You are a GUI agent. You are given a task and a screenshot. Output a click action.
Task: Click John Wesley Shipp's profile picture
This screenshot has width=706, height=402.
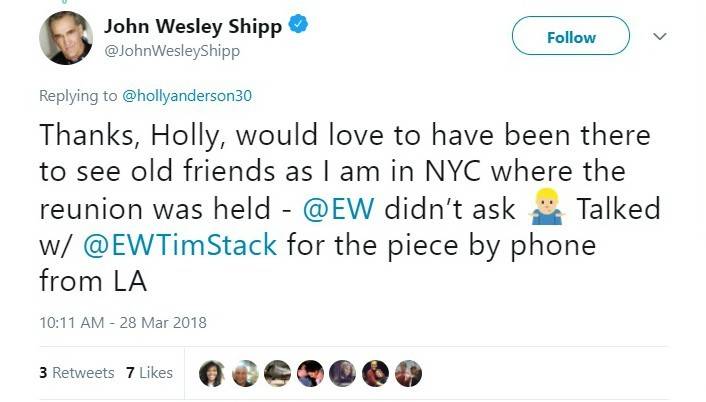point(66,39)
